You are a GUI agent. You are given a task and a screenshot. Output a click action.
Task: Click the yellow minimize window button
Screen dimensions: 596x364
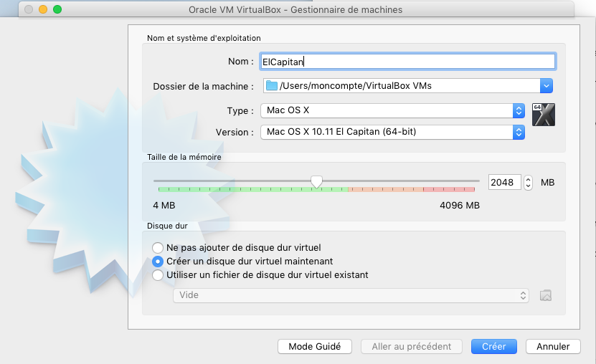43,9
